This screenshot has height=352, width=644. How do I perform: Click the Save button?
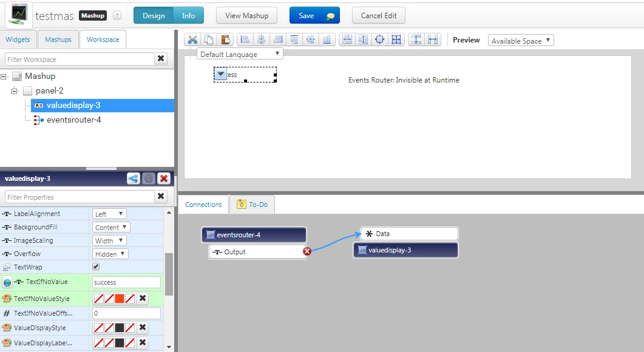[x=306, y=16]
